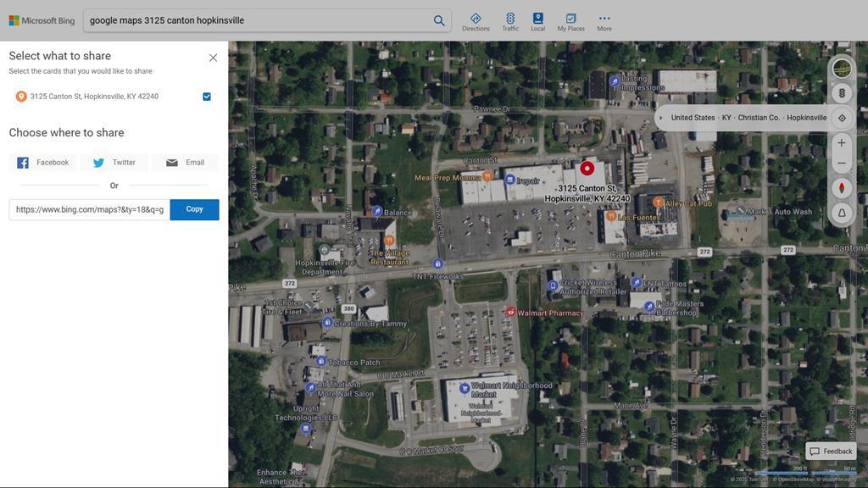
Task: Open My Places
Action: coord(570,22)
